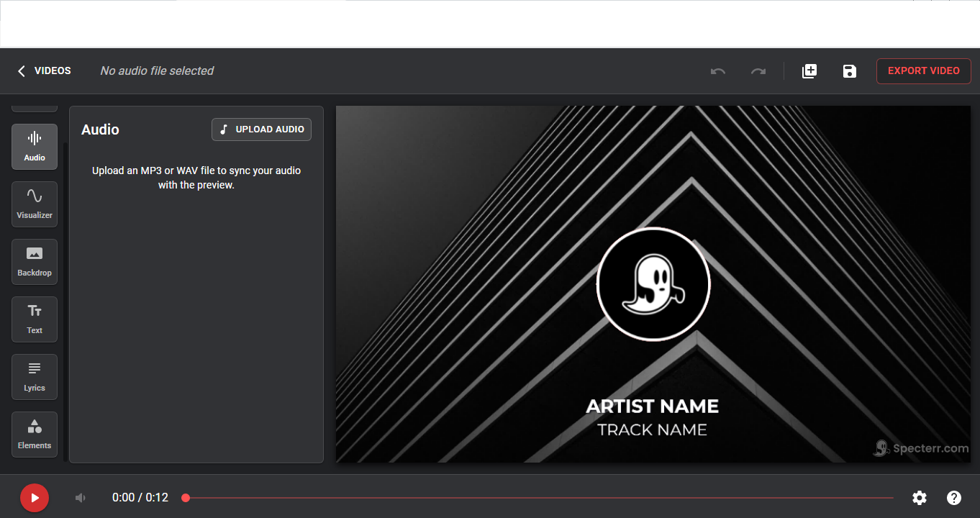Select the TRACK NAME text in preview

[x=653, y=430]
